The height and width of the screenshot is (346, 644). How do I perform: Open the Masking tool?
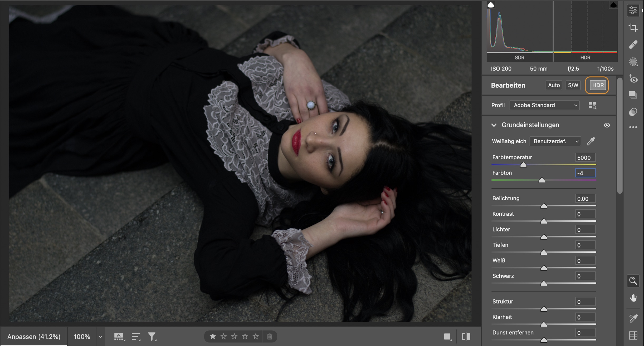pos(633,62)
